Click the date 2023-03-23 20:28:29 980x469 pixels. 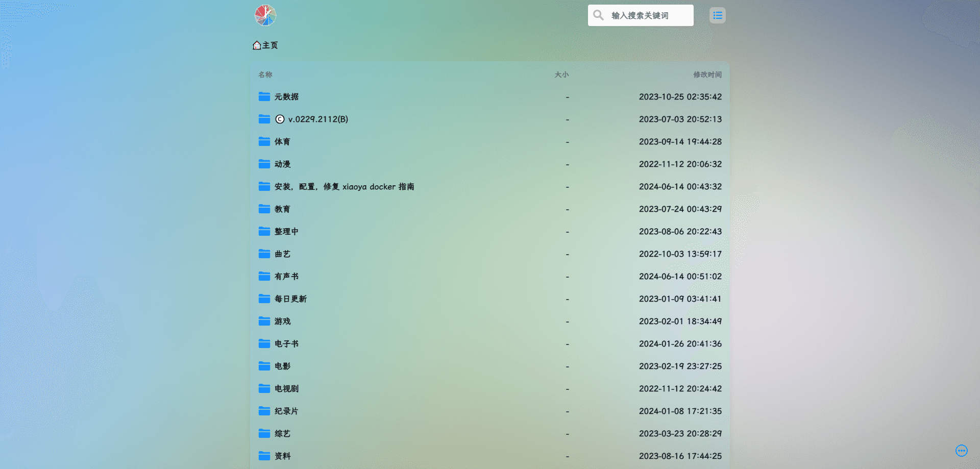[680, 433]
